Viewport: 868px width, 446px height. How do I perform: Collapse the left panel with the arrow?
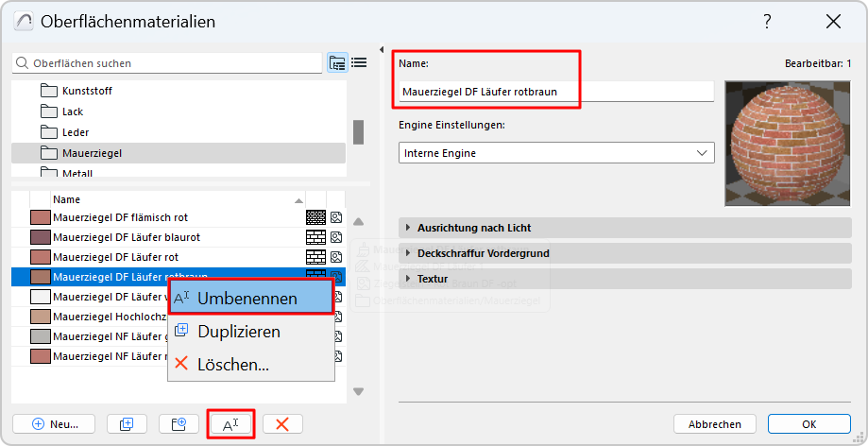[x=380, y=49]
